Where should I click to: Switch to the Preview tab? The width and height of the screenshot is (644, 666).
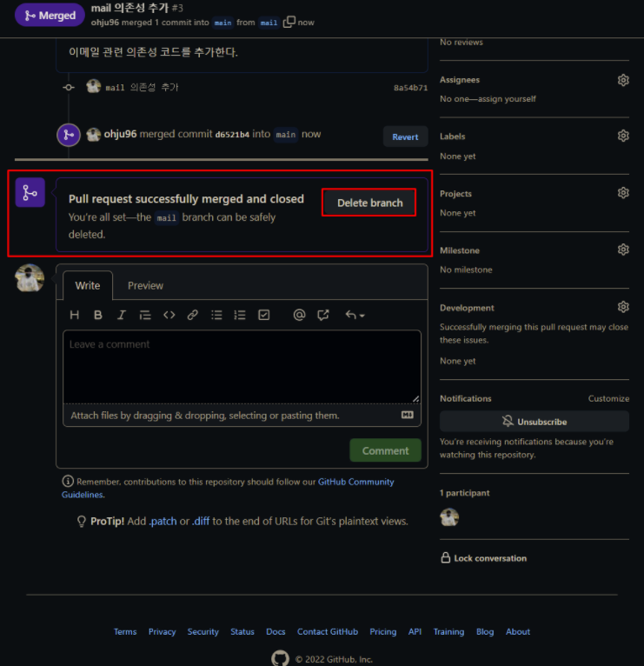click(x=145, y=285)
